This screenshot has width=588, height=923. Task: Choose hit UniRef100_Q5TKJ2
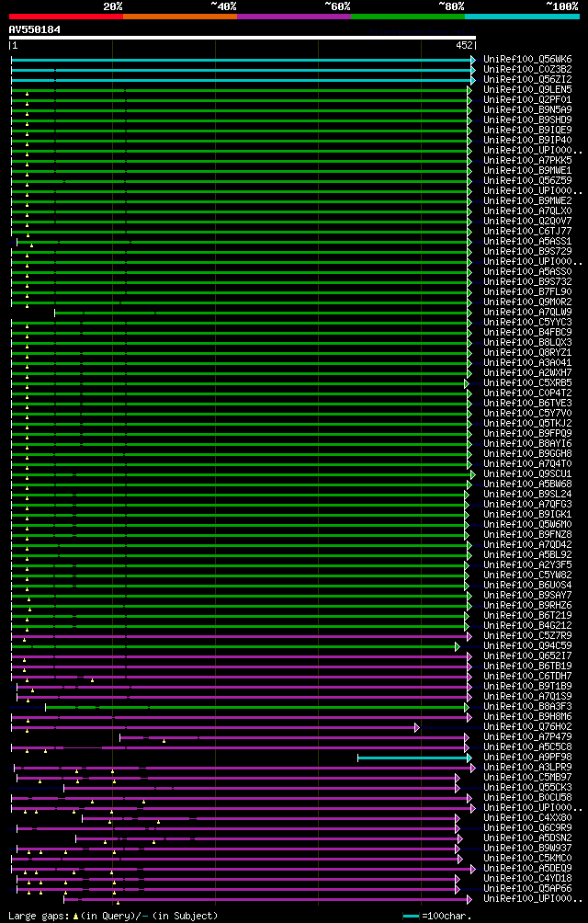(527, 423)
